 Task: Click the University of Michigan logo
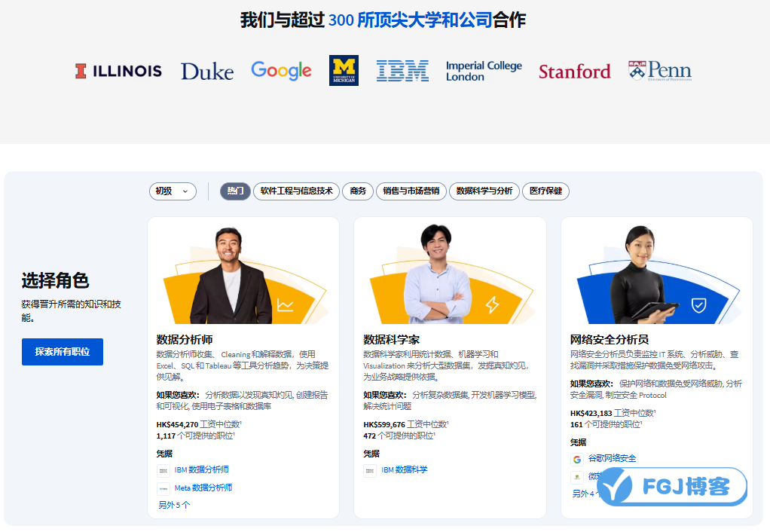(x=344, y=70)
